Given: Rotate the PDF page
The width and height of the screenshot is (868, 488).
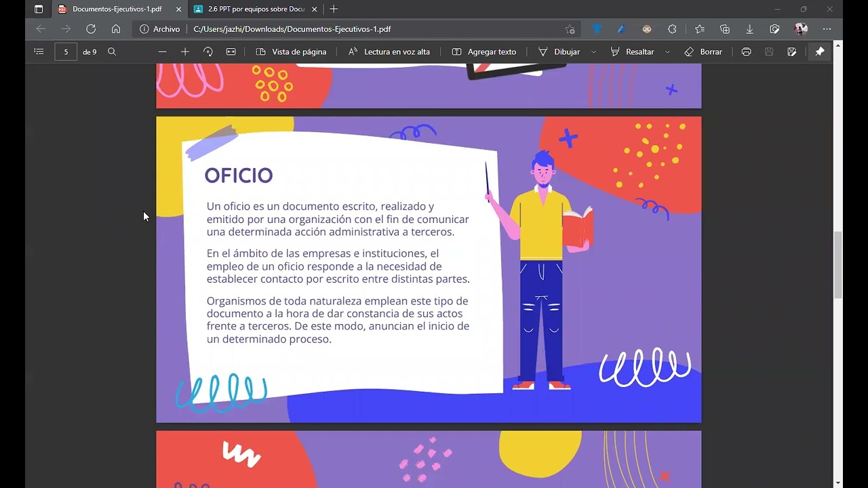Looking at the screenshot, I should [x=208, y=52].
